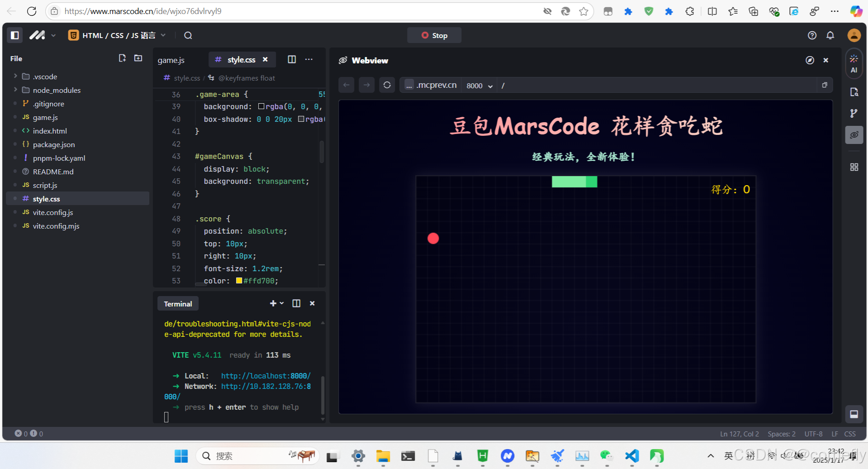Change encoding via UTF-8 status item

[813, 434]
